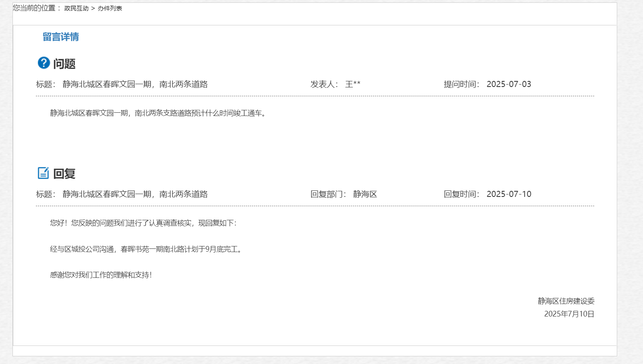Click the 留言详情 heading

pos(61,37)
